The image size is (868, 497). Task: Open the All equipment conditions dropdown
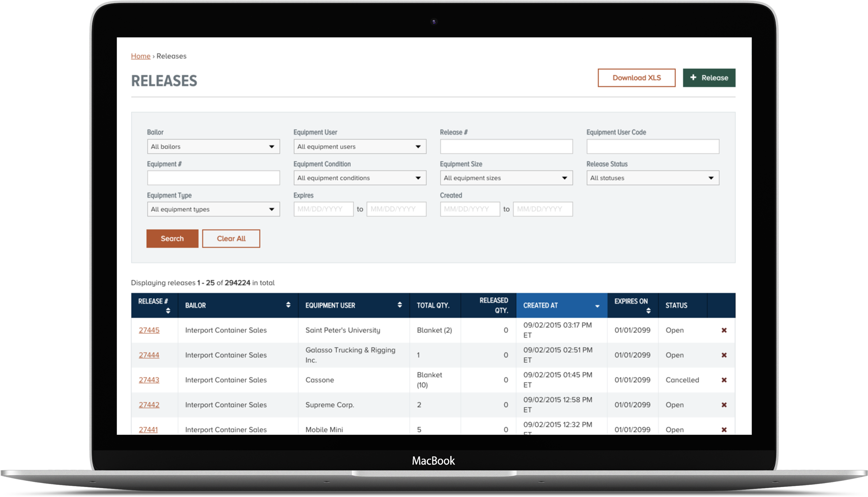coord(359,178)
